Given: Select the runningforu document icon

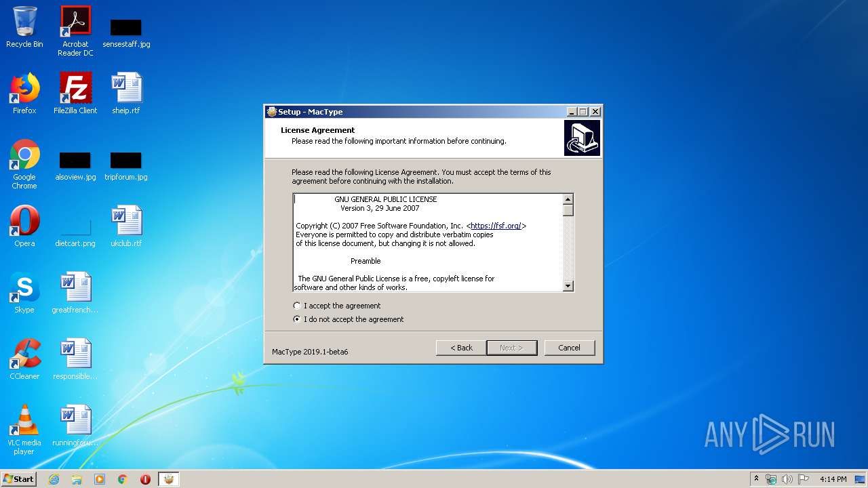Looking at the screenshot, I should pyautogui.click(x=75, y=426).
